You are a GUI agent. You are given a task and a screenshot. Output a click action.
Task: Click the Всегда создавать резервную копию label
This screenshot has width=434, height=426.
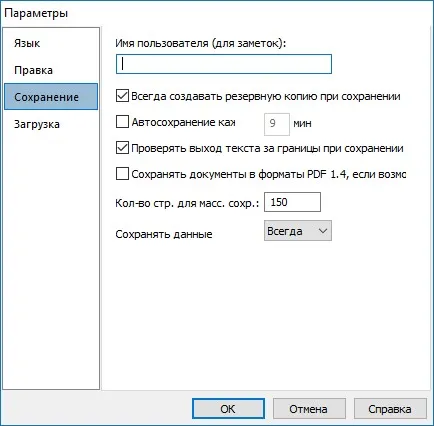coord(266,96)
